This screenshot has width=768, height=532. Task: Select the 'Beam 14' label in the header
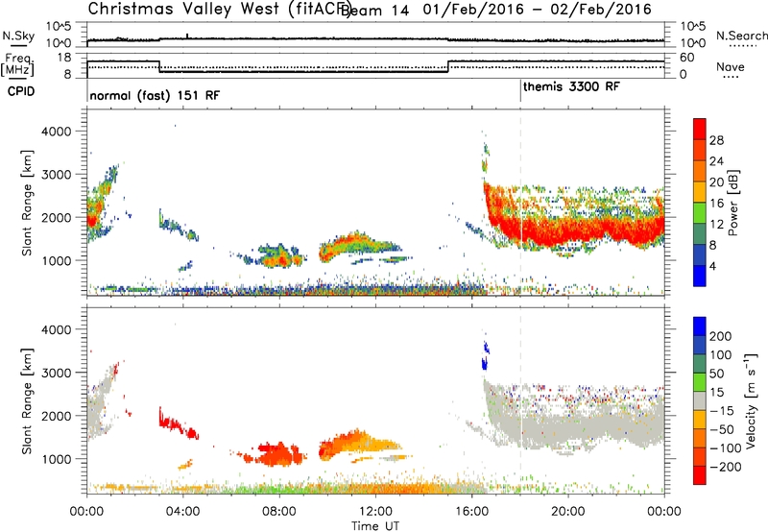pos(374,10)
